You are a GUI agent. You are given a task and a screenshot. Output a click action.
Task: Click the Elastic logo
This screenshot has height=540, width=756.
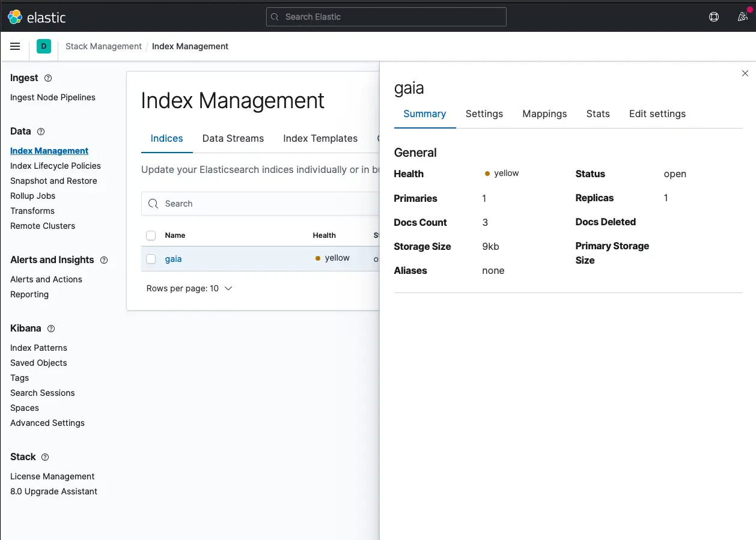(x=37, y=17)
